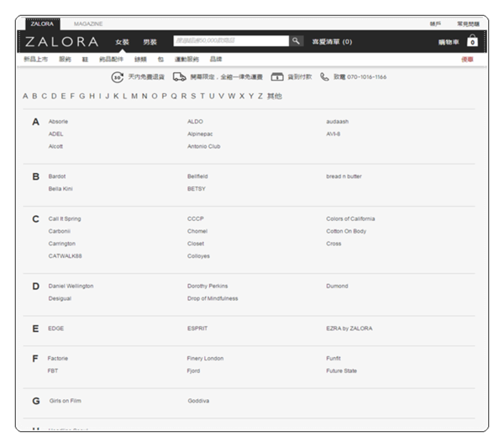504x447 pixels.
Task: Open the Factorie brand
Action: click(x=58, y=359)
